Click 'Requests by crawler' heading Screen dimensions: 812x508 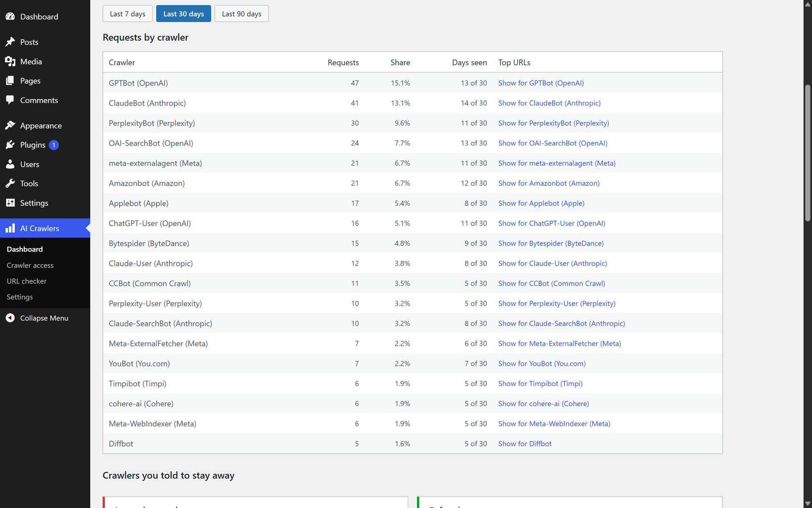pos(145,37)
